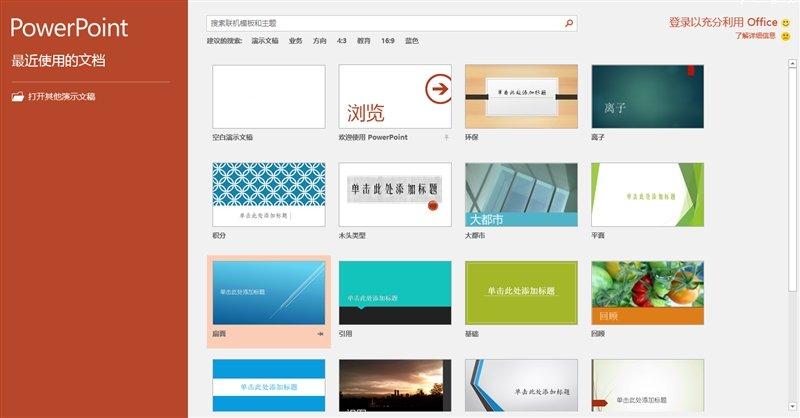
Task: Click the scrollbar down arrow
Action: tap(792, 407)
